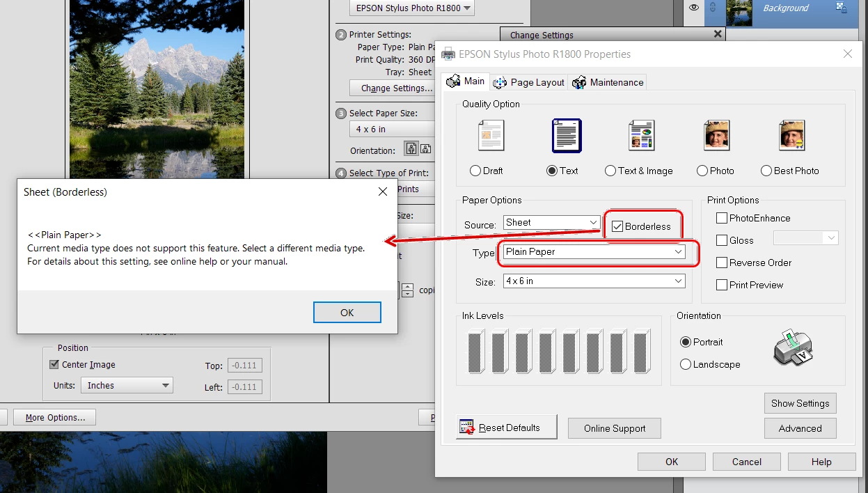The width and height of the screenshot is (868, 493).
Task: Switch to the Page Layout tab
Action: pos(529,82)
